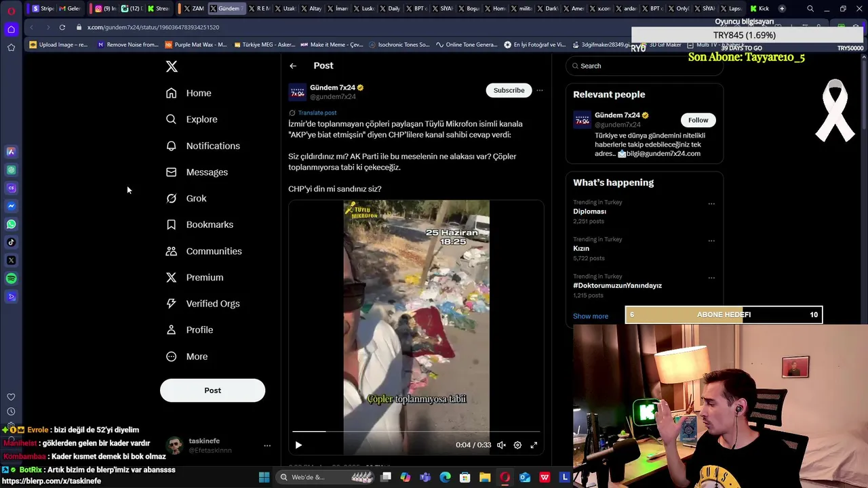Open video settings gear
The width and height of the screenshot is (868, 488).
[517, 445]
